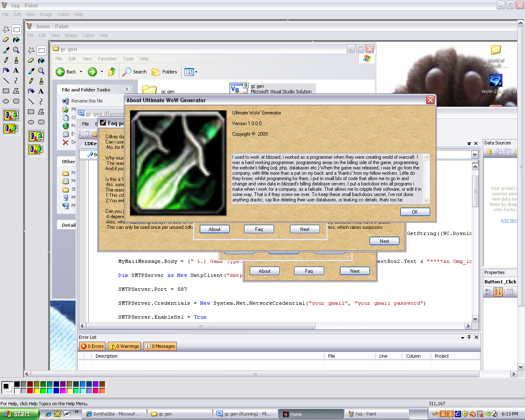Click OK in the About Ultimate WoW Generator dialog
Image resolution: width=525 pixels, height=420 pixels.
click(x=415, y=212)
